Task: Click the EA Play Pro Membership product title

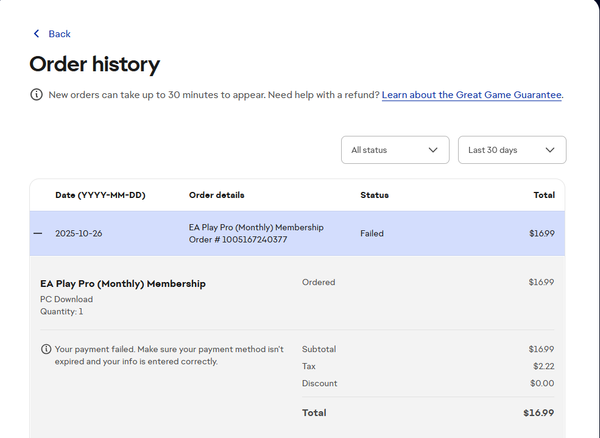Action: tap(123, 284)
